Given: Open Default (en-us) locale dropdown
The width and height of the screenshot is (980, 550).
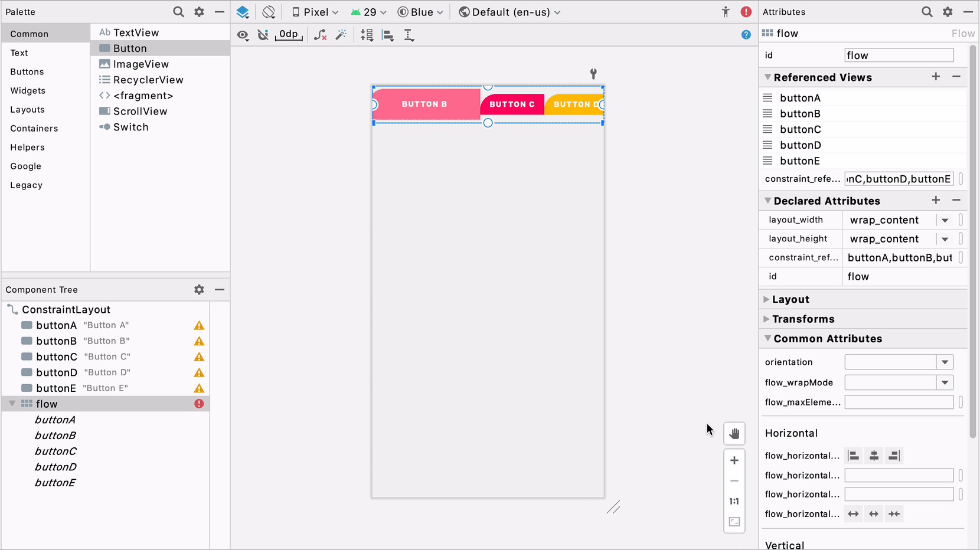Looking at the screenshot, I should click(510, 12).
